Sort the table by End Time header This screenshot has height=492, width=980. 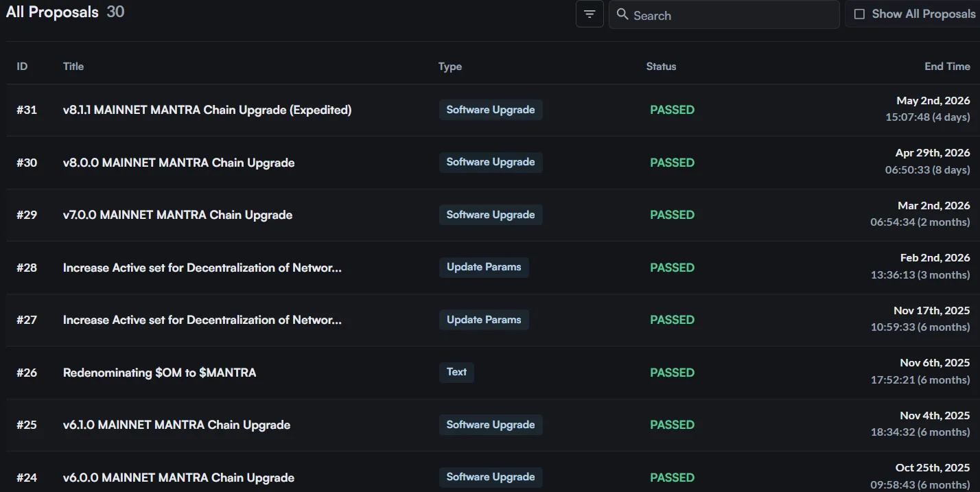(947, 67)
